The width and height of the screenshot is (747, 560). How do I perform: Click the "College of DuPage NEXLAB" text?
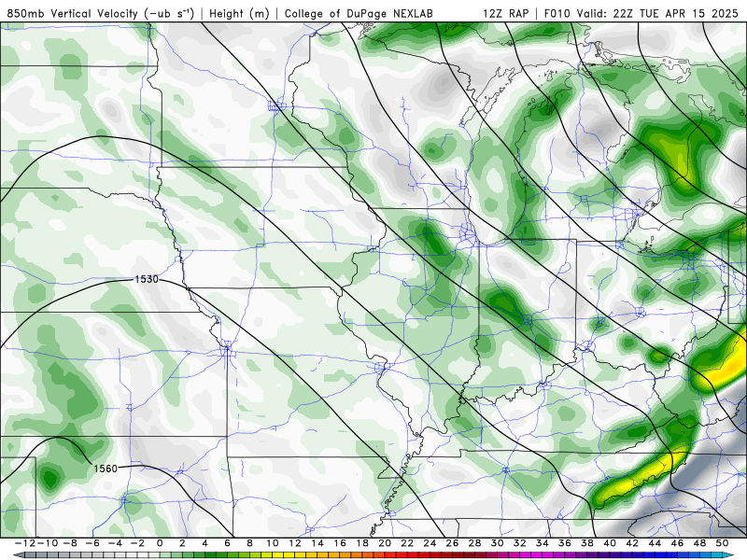pos(359,14)
